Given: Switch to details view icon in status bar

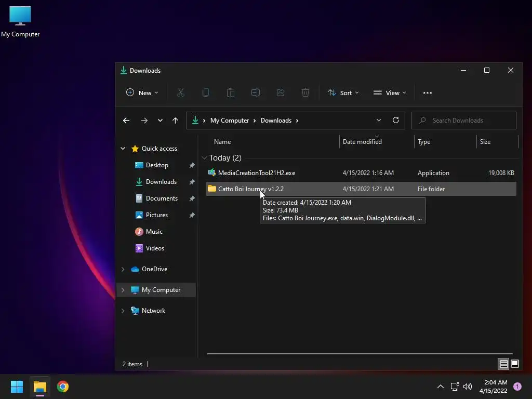Looking at the screenshot, I should click(x=504, y=364).
